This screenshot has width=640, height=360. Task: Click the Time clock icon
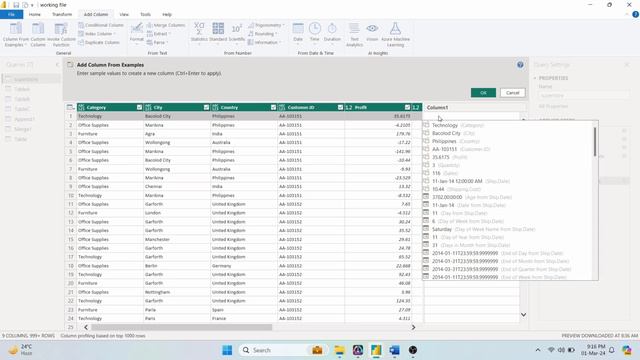[x=314, y=29]
